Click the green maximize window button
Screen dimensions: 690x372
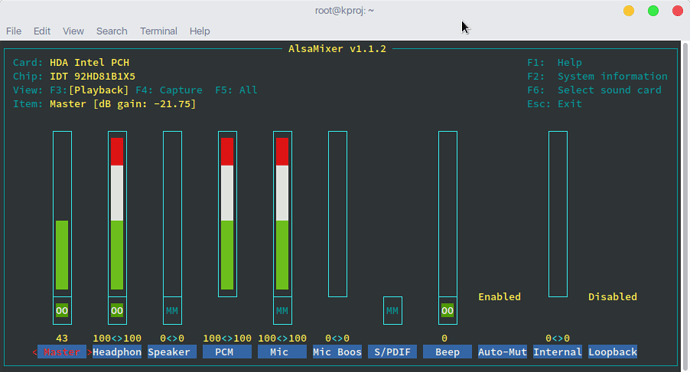tap(653, 11)
